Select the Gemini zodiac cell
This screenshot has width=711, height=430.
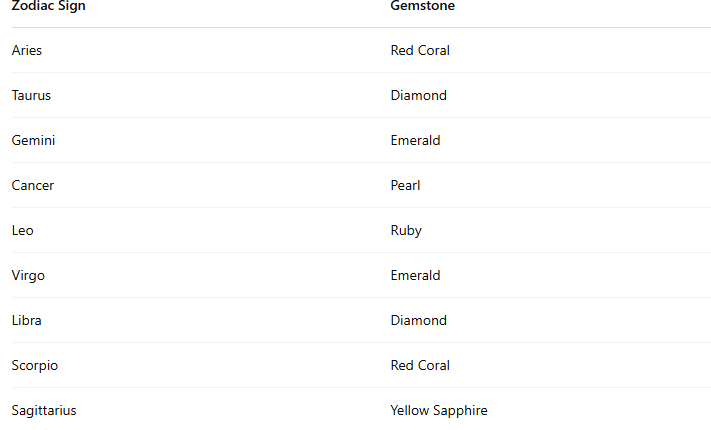[x=33, y=140]
